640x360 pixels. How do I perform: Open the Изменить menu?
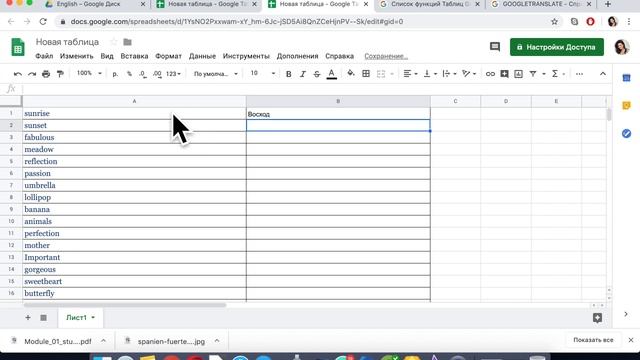(x=76, y=56)
